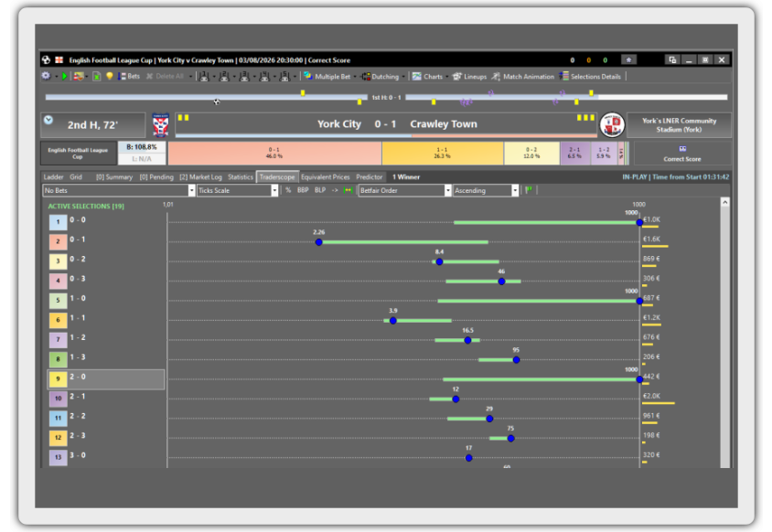Click the Correct Score market button
This screenshot has height=532, width=772.
coord(681,154)
